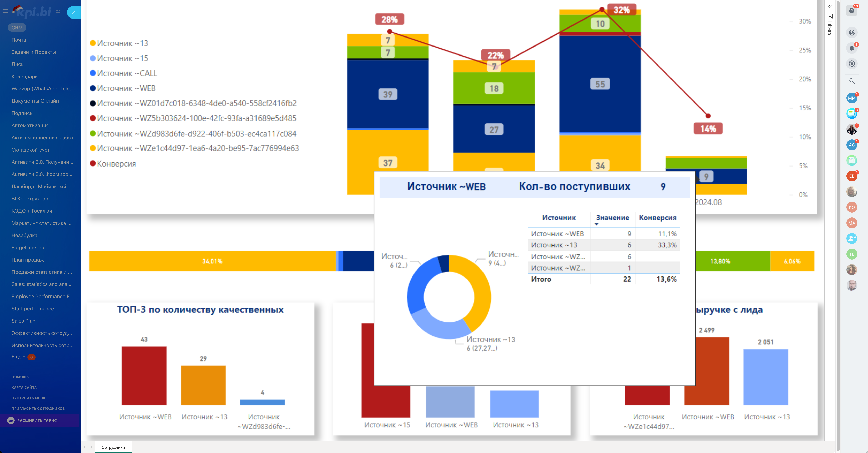The image size is (868, 453).
Task: Open the hamburger menu icon
Action: (5, 11)
